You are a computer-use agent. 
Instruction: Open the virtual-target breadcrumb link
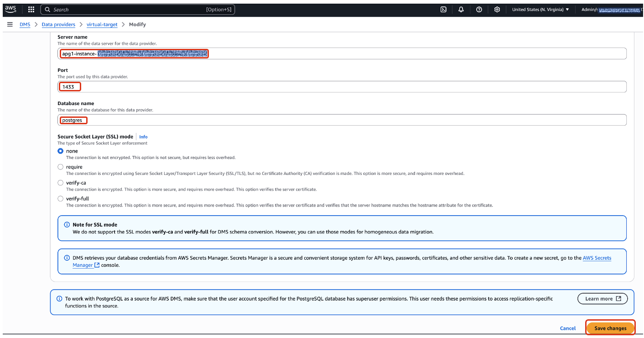[102, 24]
